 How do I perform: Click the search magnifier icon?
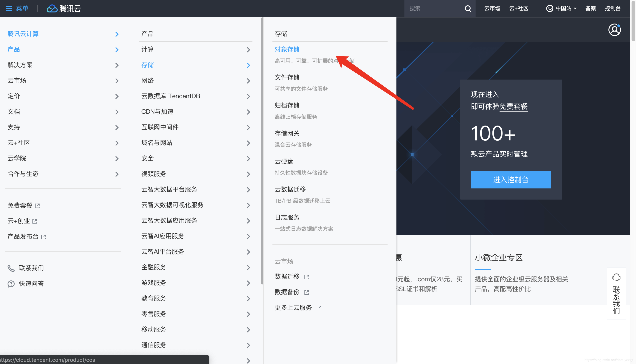[x=468, y=8]
